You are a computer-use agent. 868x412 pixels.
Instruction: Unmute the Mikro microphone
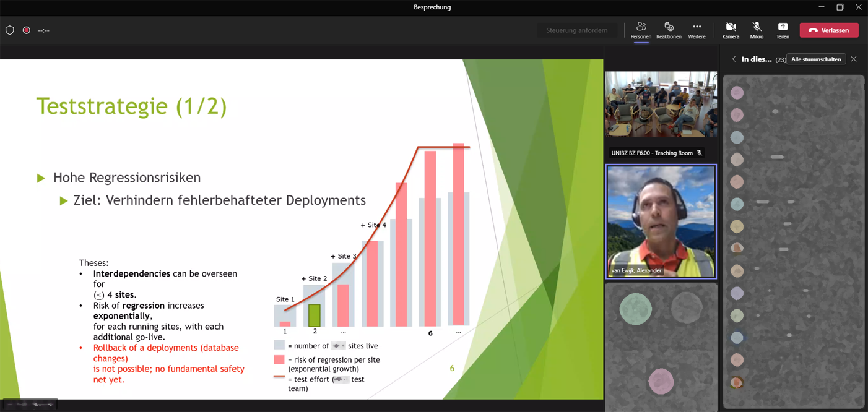click(x=757, y=30)
